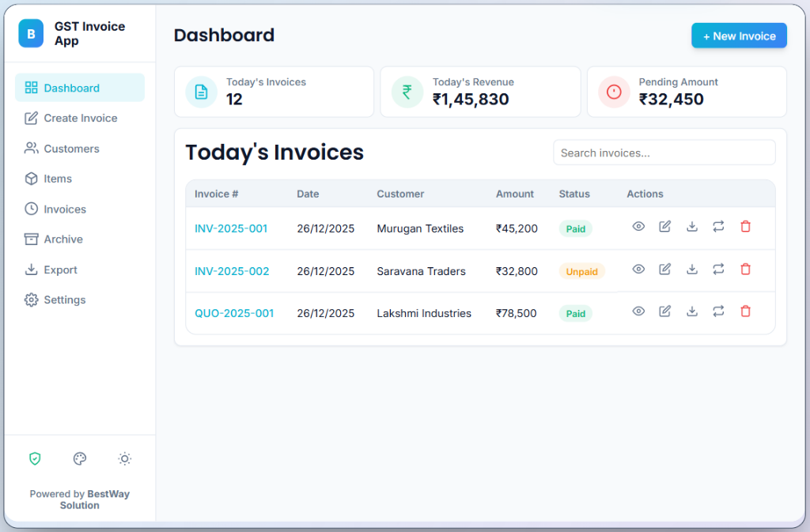The width and height of the screenshot is (810, 532).
Task: Toggle light mode sun icon
Action: [124, 458]
